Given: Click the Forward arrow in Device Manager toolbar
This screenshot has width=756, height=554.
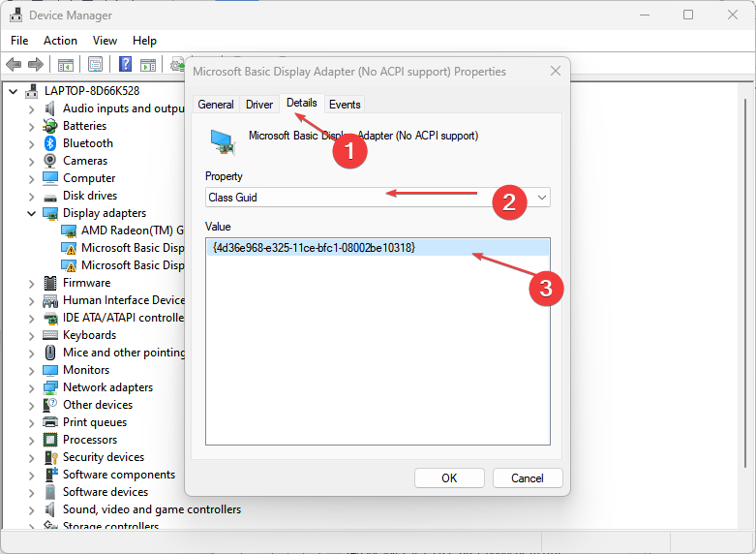Looking at the screenshot, I should [36, 64].
